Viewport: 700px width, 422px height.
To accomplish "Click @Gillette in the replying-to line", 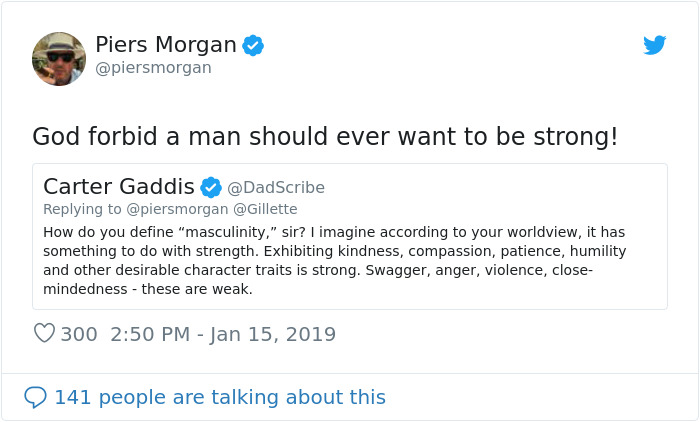I will [x=265, y=209].
